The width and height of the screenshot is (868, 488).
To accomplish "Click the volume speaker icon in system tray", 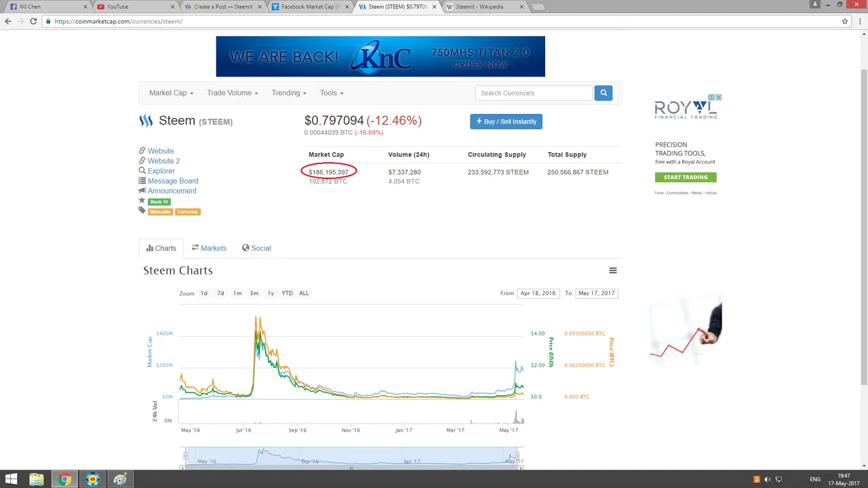I will pos(768,479).
